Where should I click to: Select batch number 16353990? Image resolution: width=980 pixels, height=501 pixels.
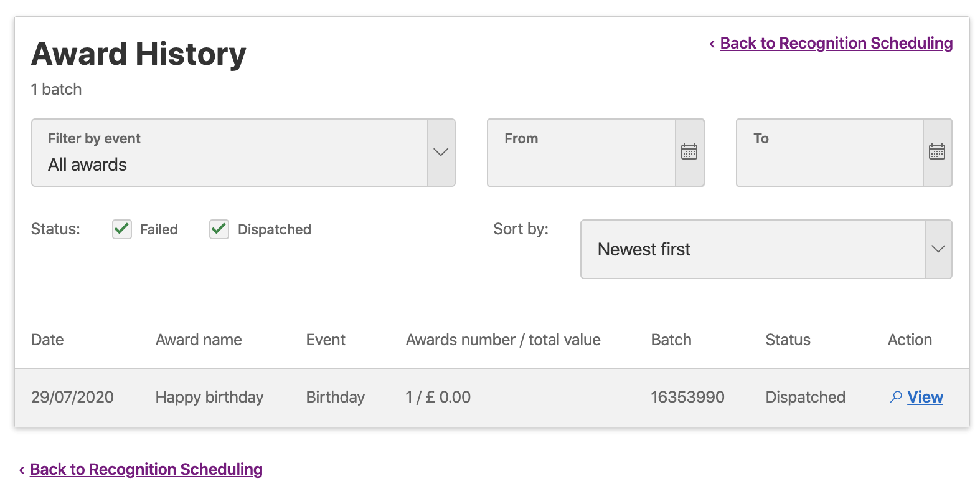tap(687, 397)
